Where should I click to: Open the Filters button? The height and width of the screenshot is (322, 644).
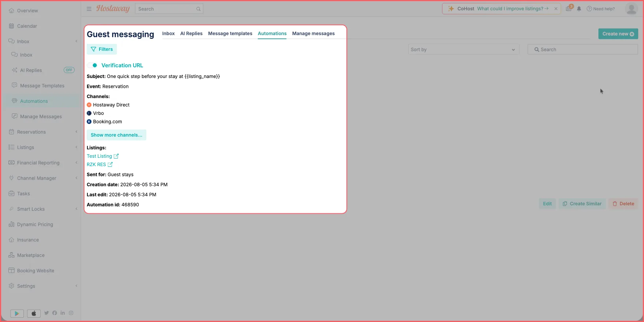click(x=102, y=49)
